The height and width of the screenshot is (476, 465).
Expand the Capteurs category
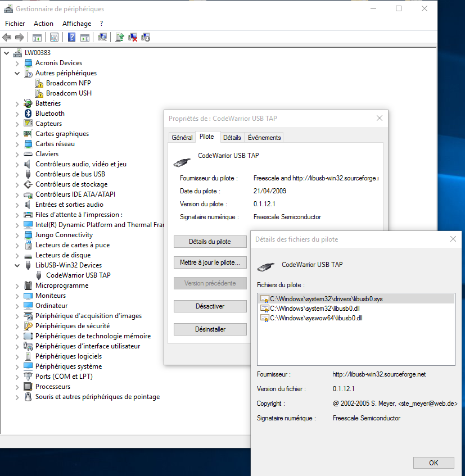17,124
